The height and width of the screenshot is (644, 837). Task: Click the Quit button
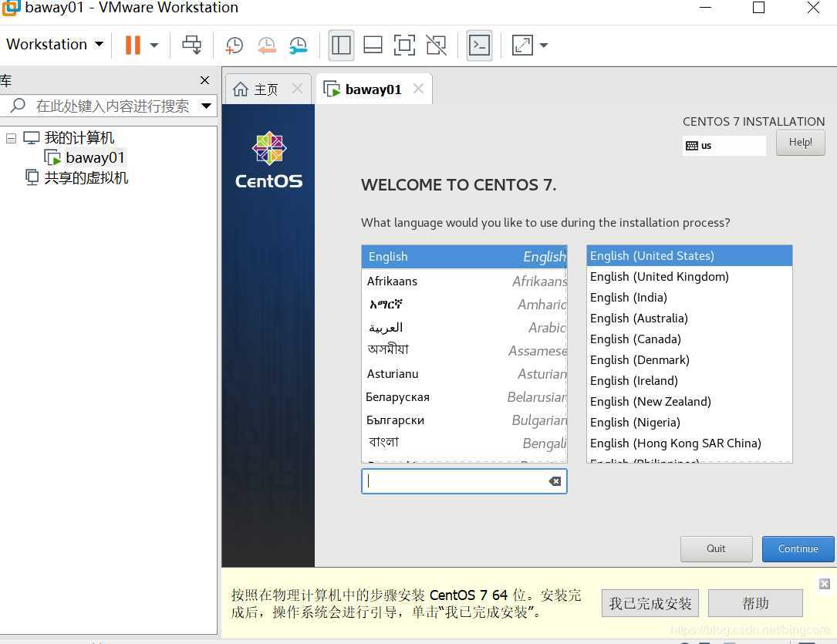tap(716, 548)
